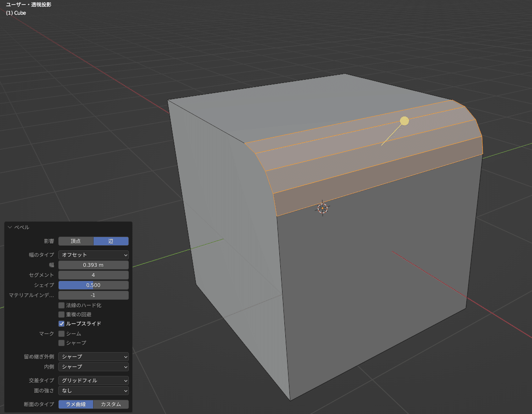Enable 法線のハード化 checkbox

point(61,305)
